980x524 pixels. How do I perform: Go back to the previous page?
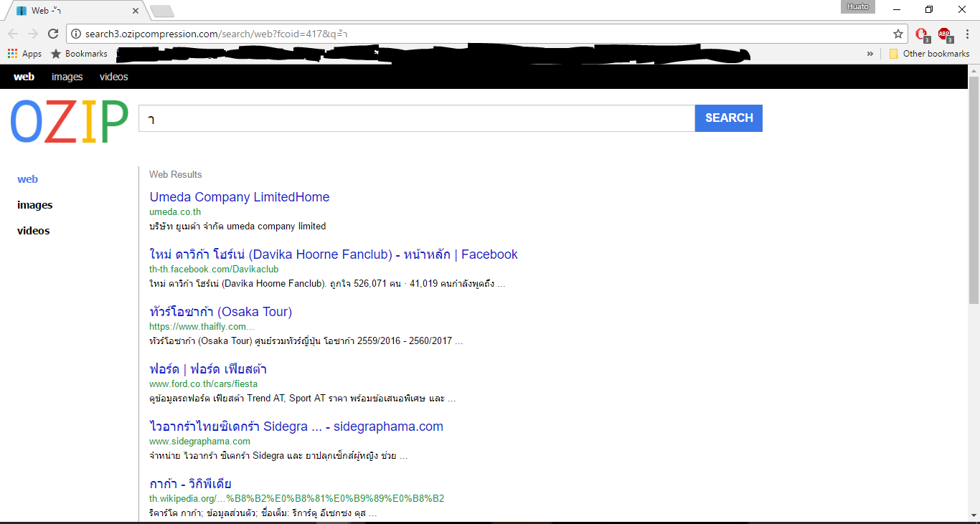pyautogui.click(x=13, y=34)
